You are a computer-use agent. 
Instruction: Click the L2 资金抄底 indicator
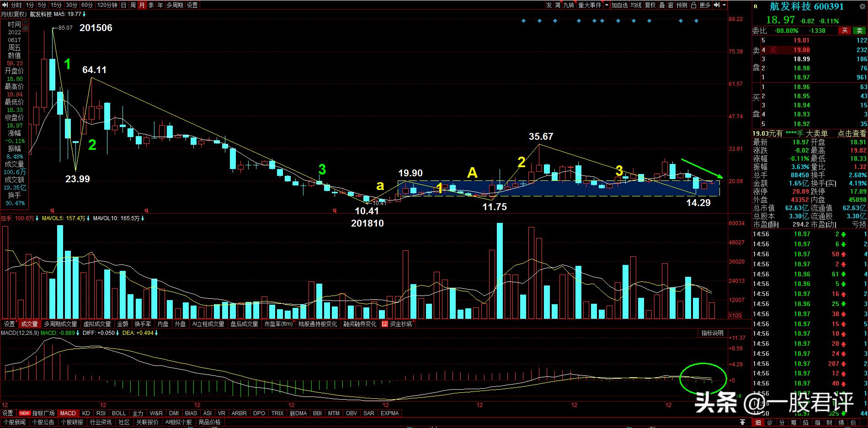pos(397,324)
